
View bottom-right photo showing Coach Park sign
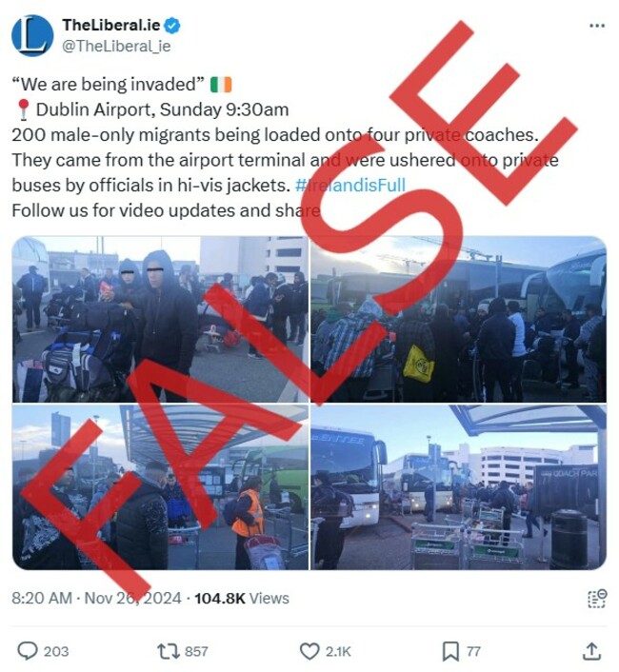coord(458,487)
